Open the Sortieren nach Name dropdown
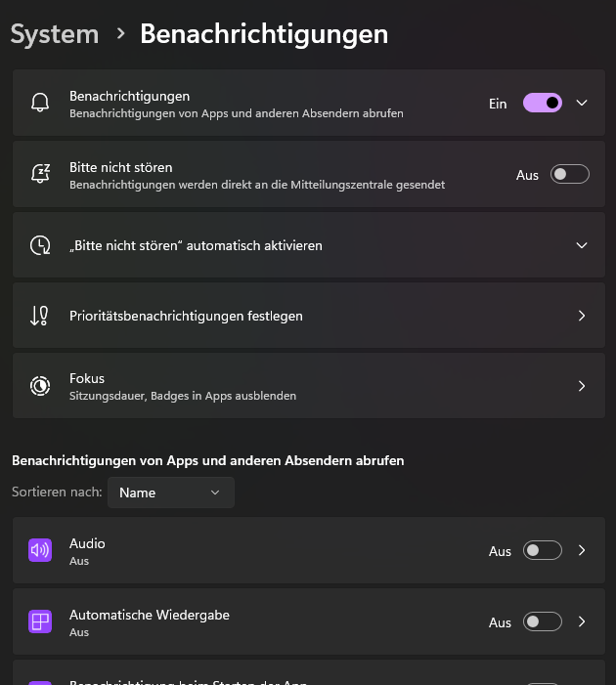The height and width of the screenshot is (685, 616). point(171,492)
